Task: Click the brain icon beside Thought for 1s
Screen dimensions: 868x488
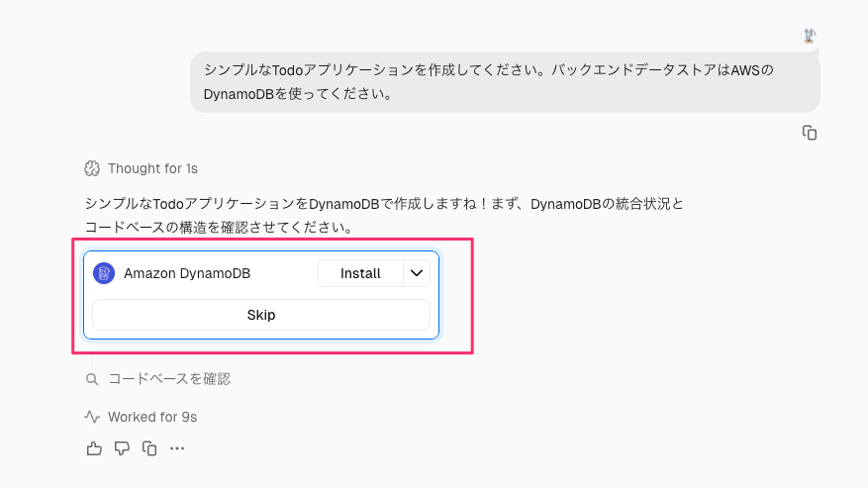Action: point(92,168)
